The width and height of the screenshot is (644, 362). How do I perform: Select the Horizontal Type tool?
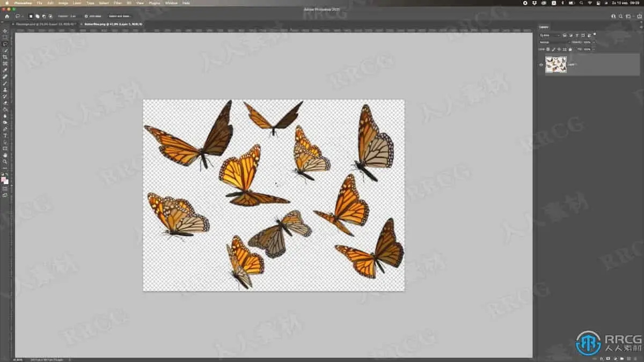click(x=5, y=135)
